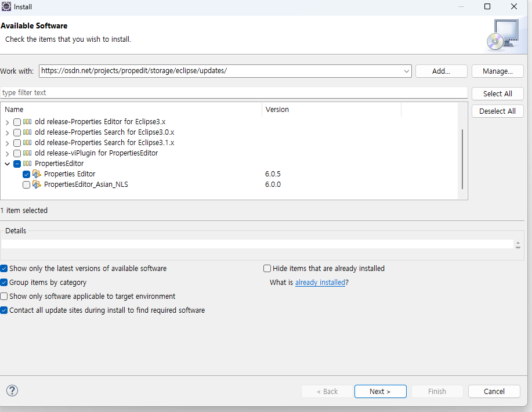Check old release-Properties Editor for Eclipse3.x

[17, 122]
